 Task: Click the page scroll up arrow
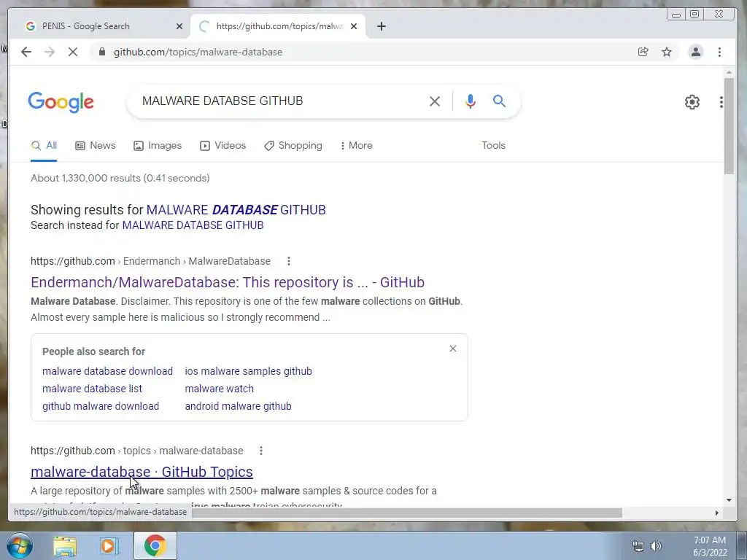pyautogui.click(x=729, y=73)
